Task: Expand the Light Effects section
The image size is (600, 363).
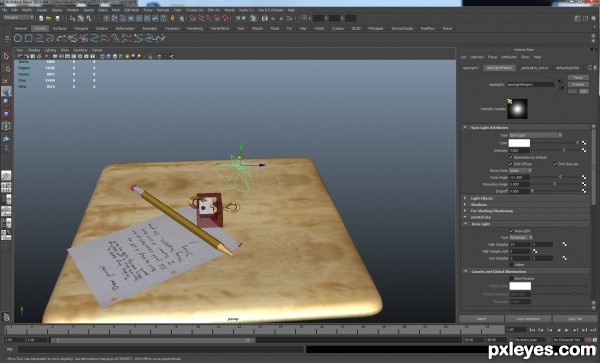Action: pos(465,198)
